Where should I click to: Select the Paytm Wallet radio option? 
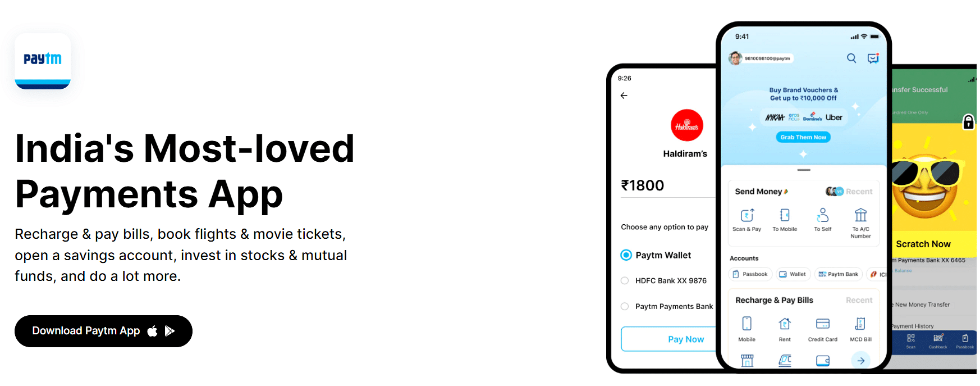coord(626,255)
